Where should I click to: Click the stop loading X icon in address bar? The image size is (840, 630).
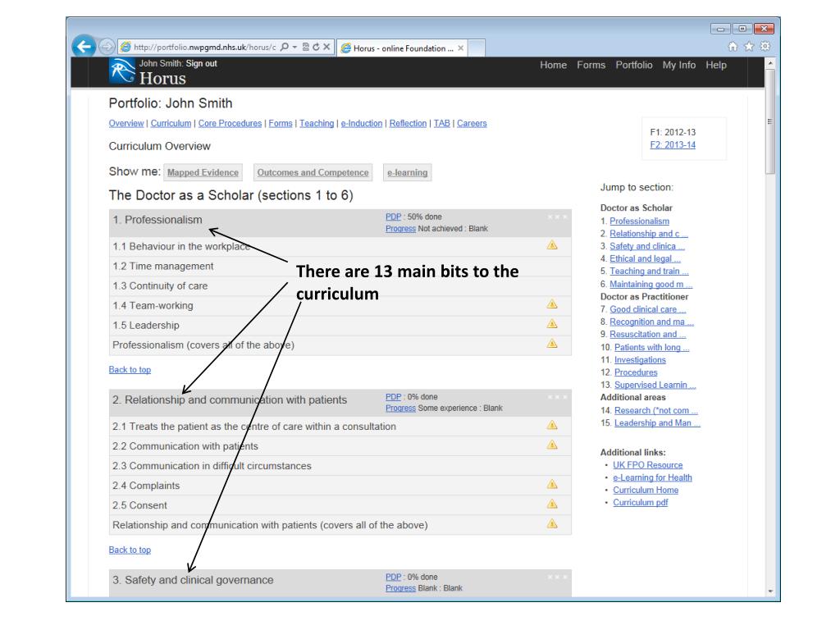point(326,47)
